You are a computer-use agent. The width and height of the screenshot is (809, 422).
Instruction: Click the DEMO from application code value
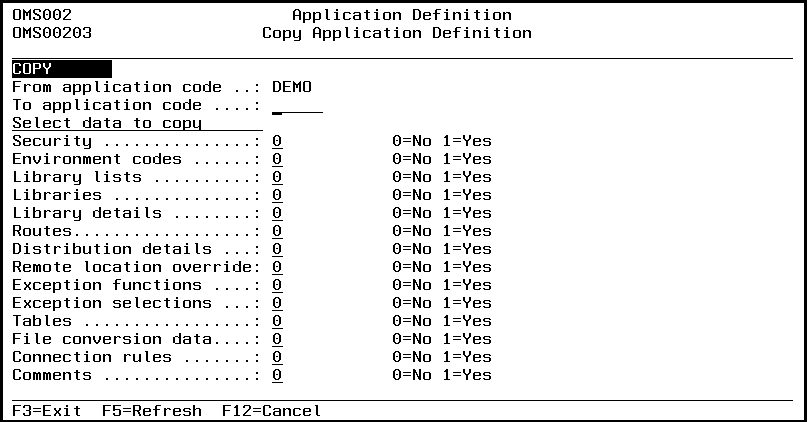(292, 87)
